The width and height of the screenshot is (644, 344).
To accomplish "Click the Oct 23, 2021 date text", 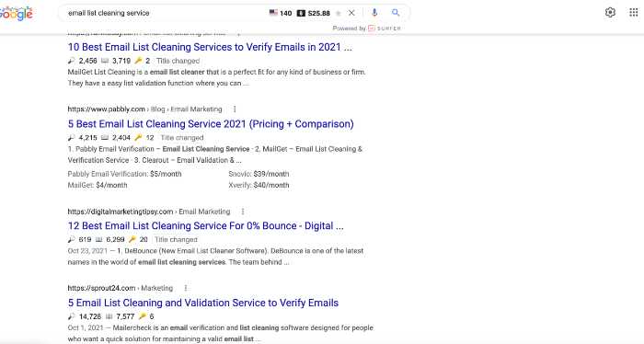I will click(87, 251).
